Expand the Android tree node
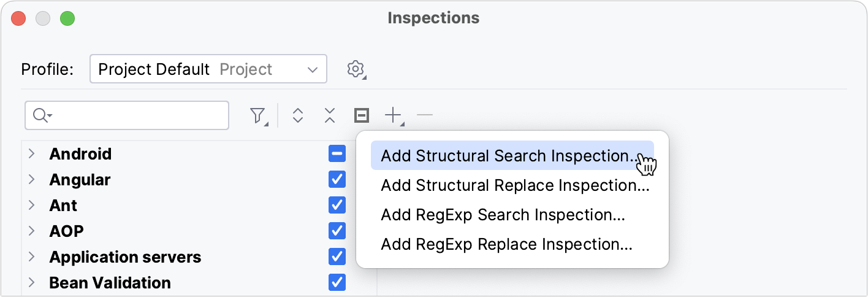The width and height of the screenshot is (868, 297). tap(32, 154)
